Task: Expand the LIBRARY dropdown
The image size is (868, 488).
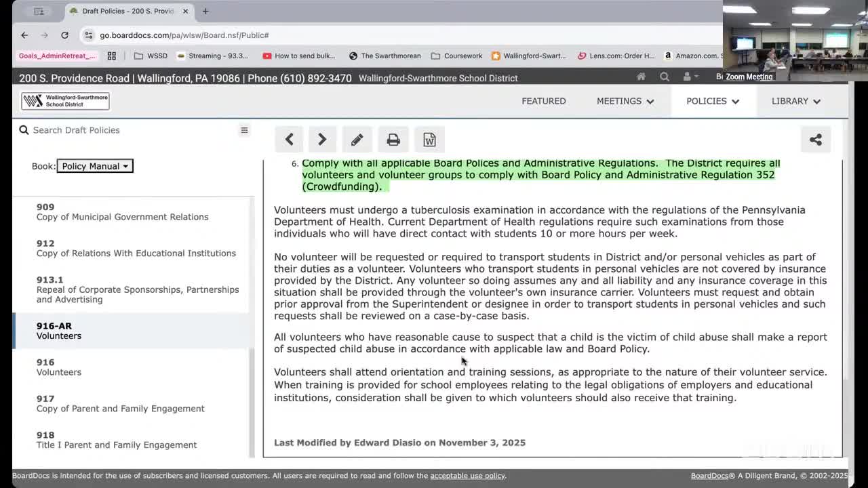Action: 795,100
